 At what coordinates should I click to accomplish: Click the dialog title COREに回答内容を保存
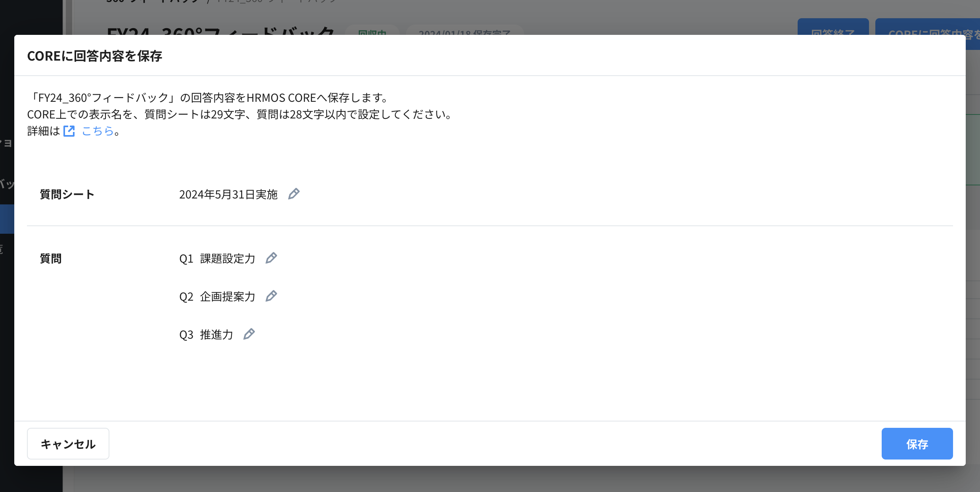pyautogui.click(x=94, y=56)
